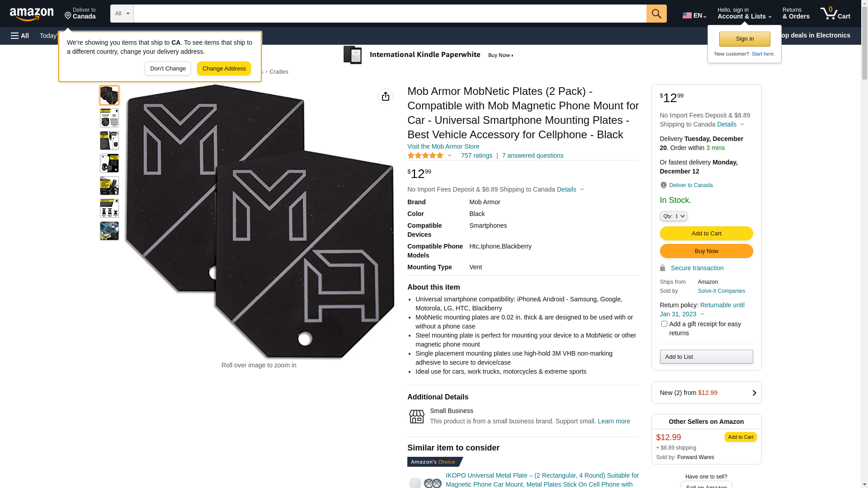Check the gift receipt checkbox
The width and height of the screenshot is (868, 488).
click(x=664, y=324)
